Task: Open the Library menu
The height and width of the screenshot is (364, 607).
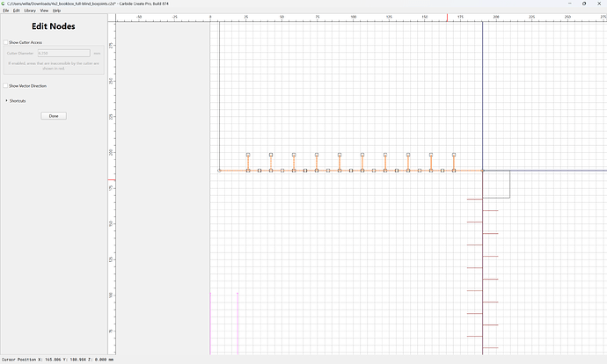Action: pyautogui.click(x=30, y=11)
